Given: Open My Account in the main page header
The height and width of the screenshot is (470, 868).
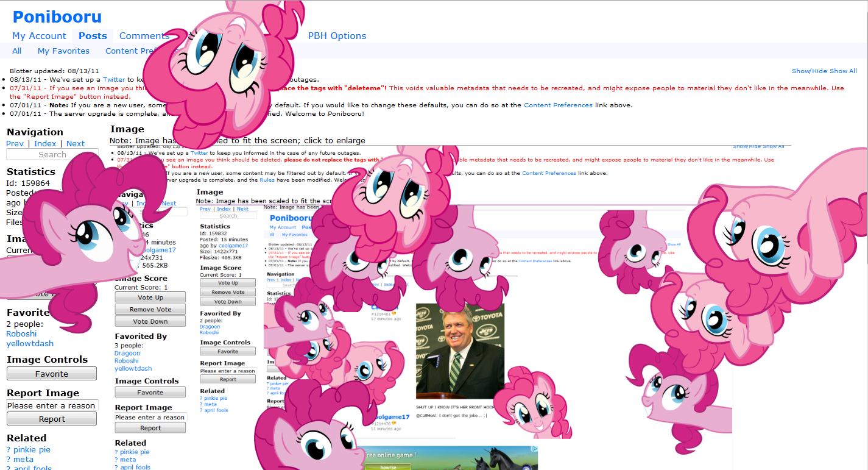Looking at the screenshot, I should (39, 36).
